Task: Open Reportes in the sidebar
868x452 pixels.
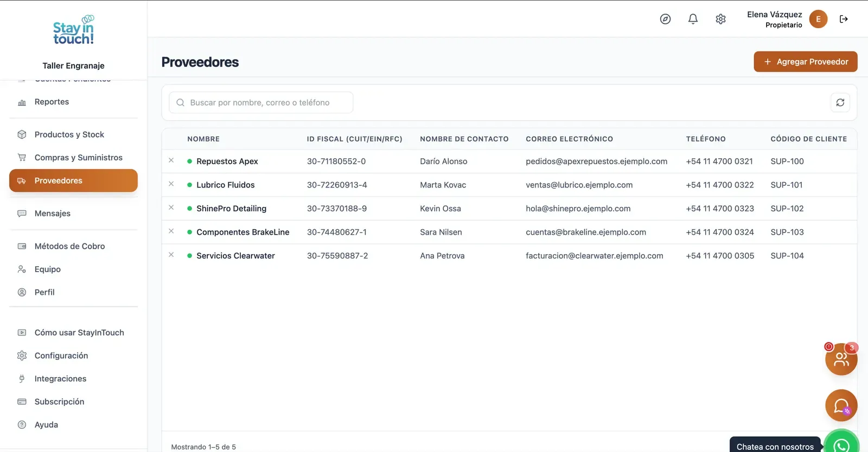Action: tap(73, 102)
